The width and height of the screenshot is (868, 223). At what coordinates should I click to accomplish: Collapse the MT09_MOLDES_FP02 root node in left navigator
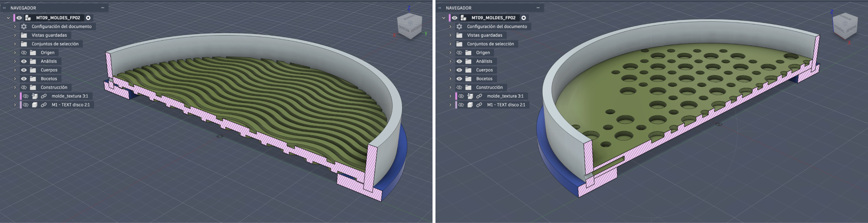coord(9,18)
